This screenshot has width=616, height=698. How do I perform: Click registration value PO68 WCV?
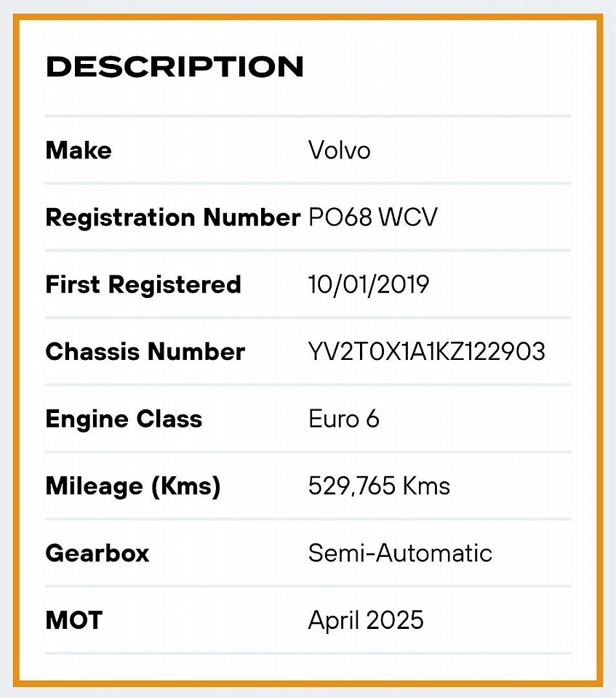373,217
